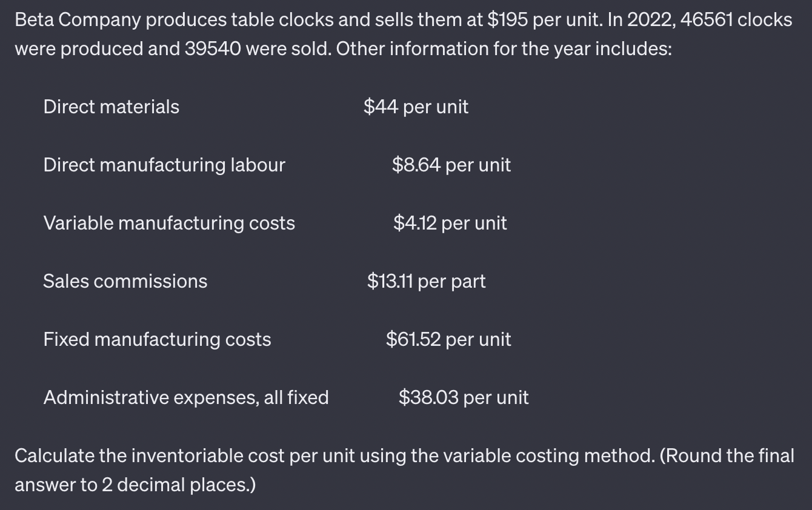Click the Sales commissions row label

125,281
